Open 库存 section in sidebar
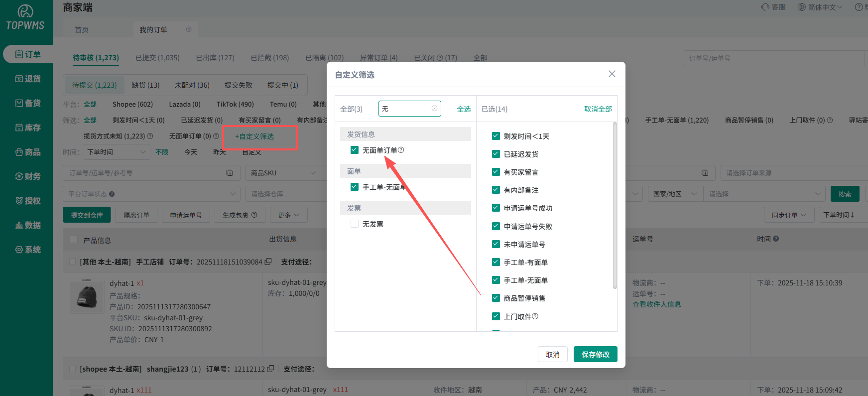 28,128
